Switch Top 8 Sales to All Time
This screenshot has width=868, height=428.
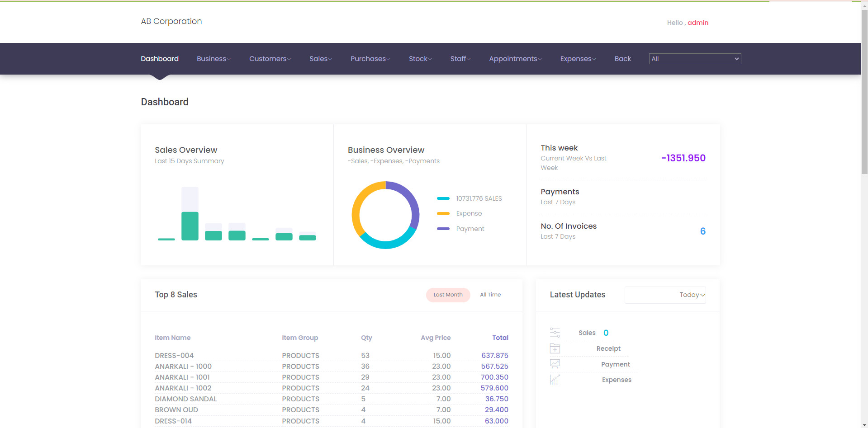coord(490,295)
